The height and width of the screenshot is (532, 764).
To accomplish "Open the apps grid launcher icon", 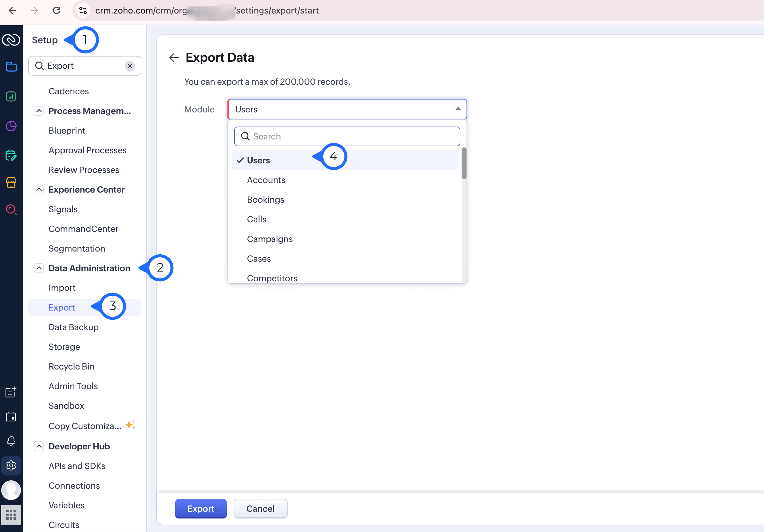I will tap(11, 515).
